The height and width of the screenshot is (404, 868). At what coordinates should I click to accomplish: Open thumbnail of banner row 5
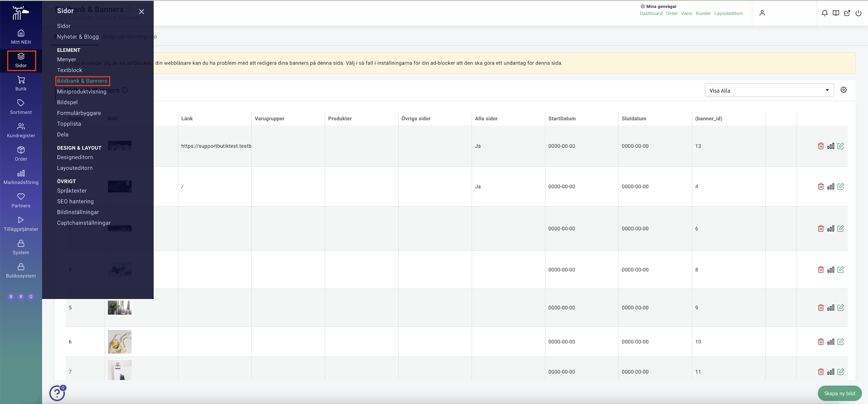(x=120, y=308)
